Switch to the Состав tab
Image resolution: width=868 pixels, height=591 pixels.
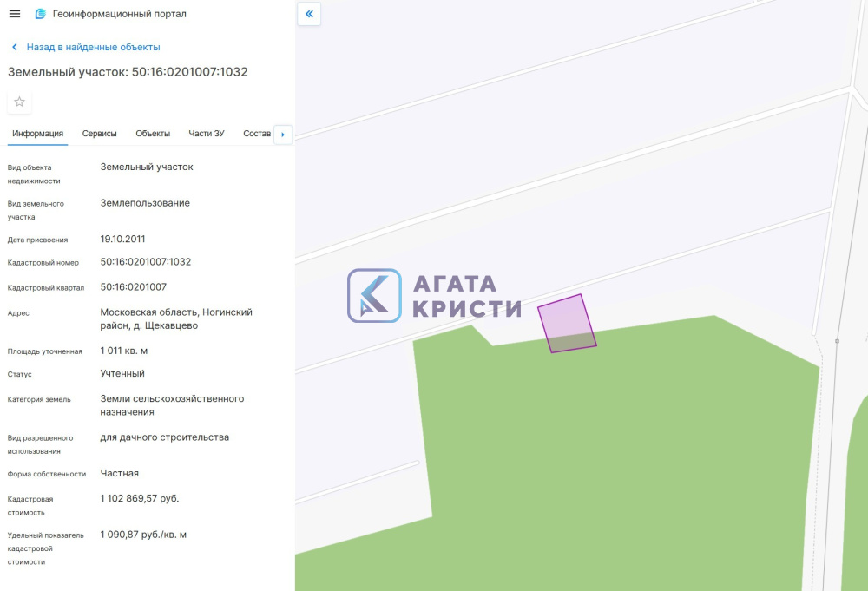tap(257, 134)
